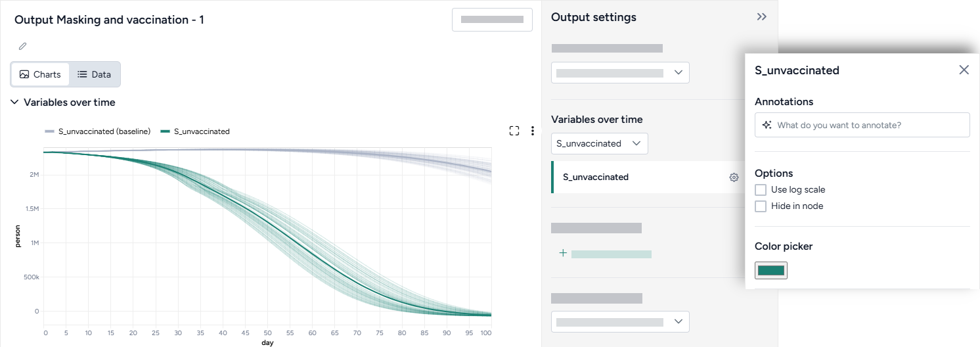
Task: Open chart three-dot options menu
Action: 533,131
